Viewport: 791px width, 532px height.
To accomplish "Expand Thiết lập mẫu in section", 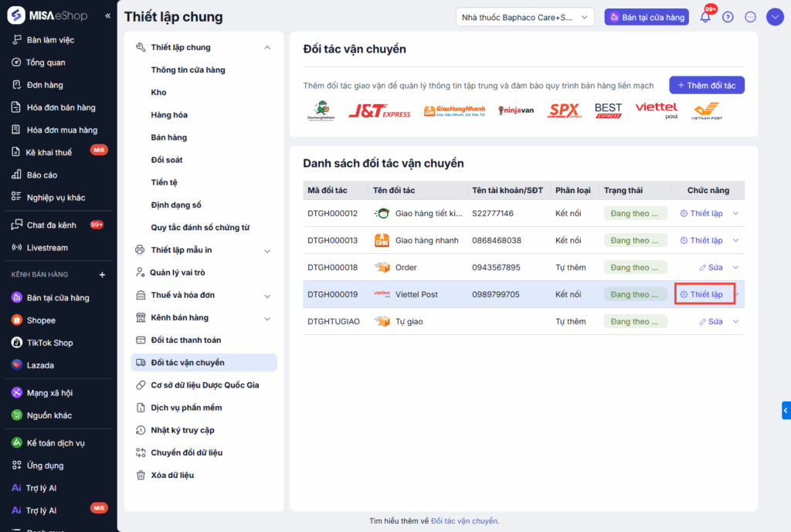I will click(267, 251).
